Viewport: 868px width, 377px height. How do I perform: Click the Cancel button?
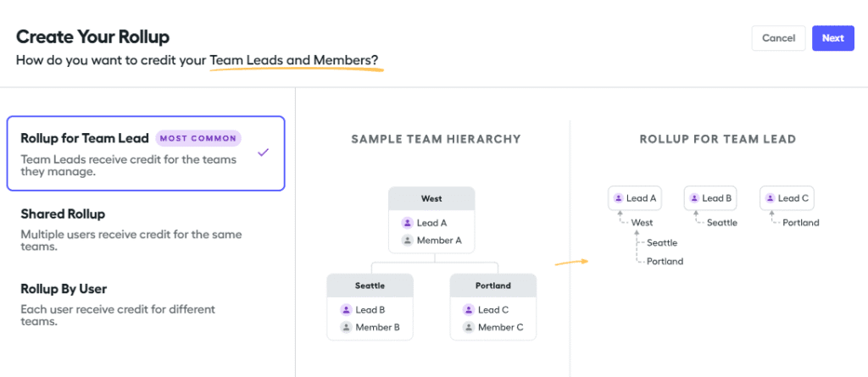coord(778,38)
